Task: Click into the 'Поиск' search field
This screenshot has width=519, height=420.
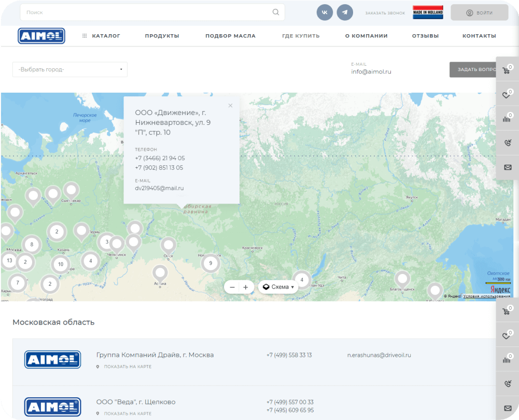Action: click(x=145, y=12)
